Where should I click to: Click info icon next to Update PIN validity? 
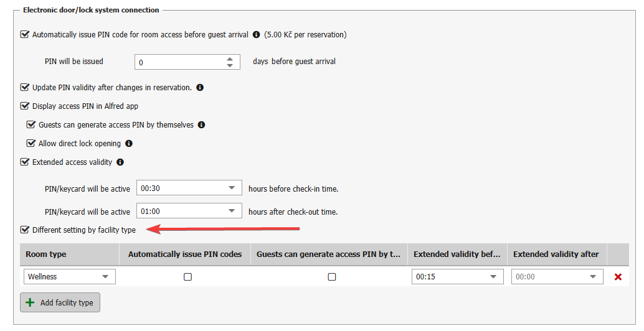200,88
